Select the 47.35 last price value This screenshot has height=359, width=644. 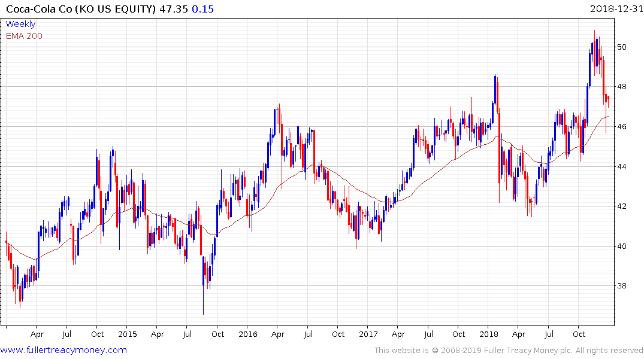tap(174, 9)
